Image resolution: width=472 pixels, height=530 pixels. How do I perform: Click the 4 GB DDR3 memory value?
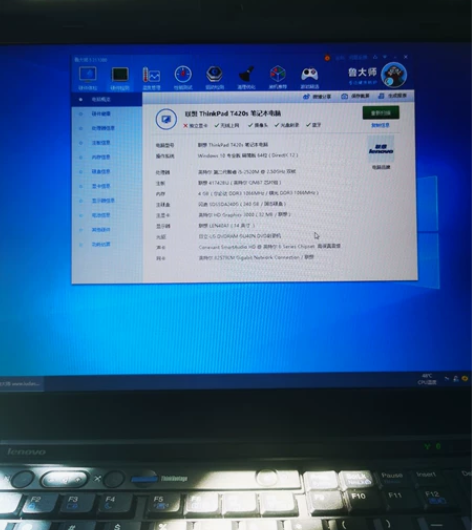(258, 193)
